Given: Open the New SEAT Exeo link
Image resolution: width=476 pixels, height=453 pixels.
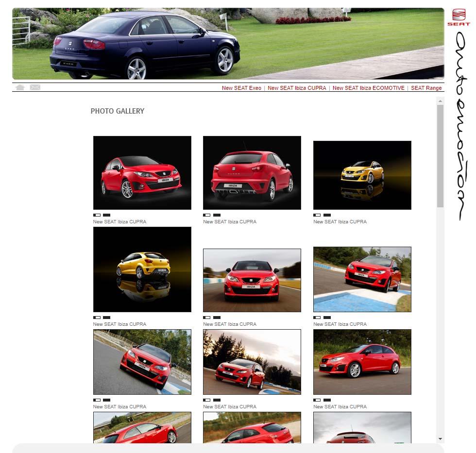Looking at the screenshot, I should (x=241, y=88).
